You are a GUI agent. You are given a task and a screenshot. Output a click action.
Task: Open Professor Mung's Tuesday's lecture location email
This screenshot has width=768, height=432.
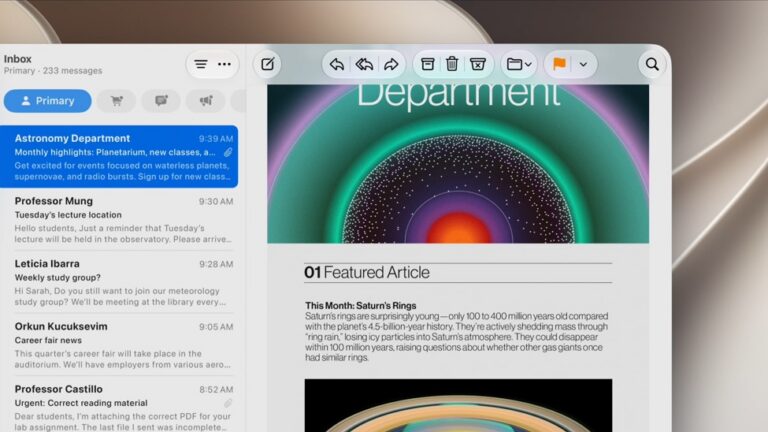click(119, 219)
